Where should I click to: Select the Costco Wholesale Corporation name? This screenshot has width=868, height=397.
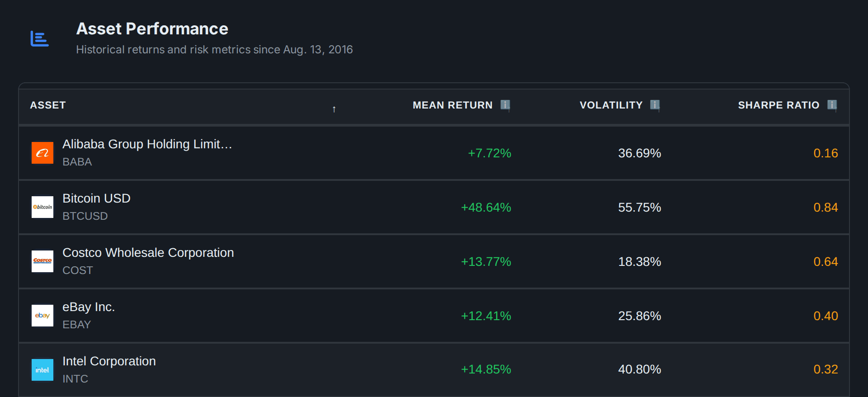(148, 253)
